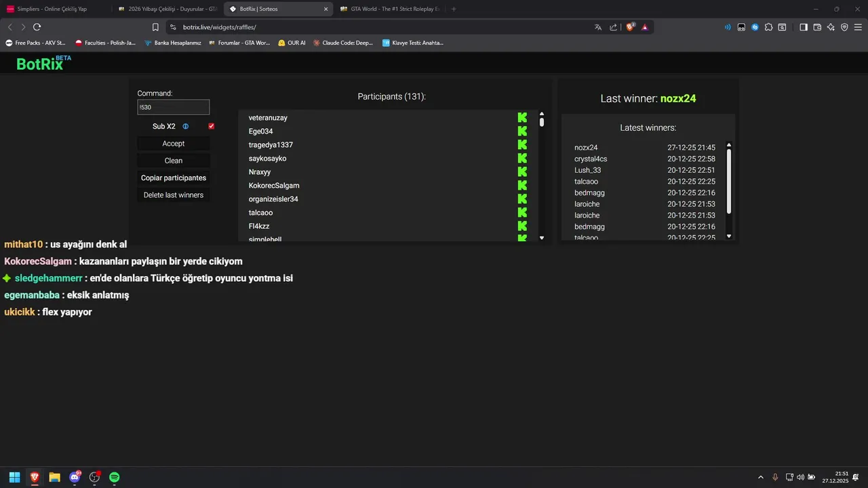
Task: Click chat username sledgehammerr
Action: (x=48, y=278)
